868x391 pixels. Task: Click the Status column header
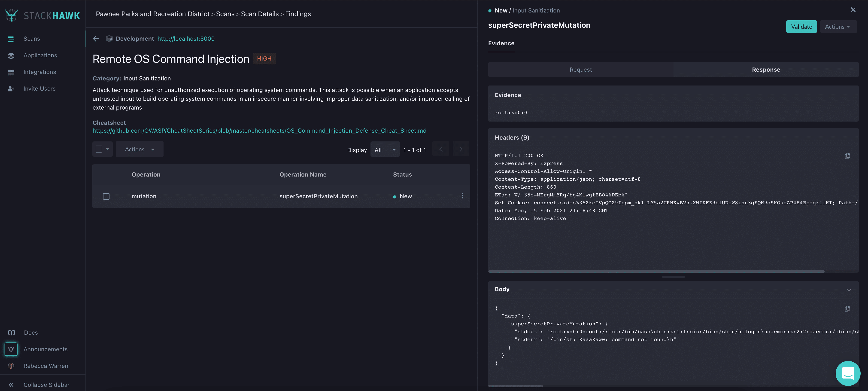(402, 175)
